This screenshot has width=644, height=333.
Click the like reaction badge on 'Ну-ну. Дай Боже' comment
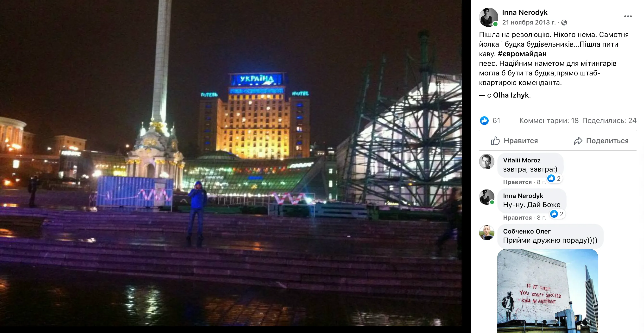(x=557, y=214)
